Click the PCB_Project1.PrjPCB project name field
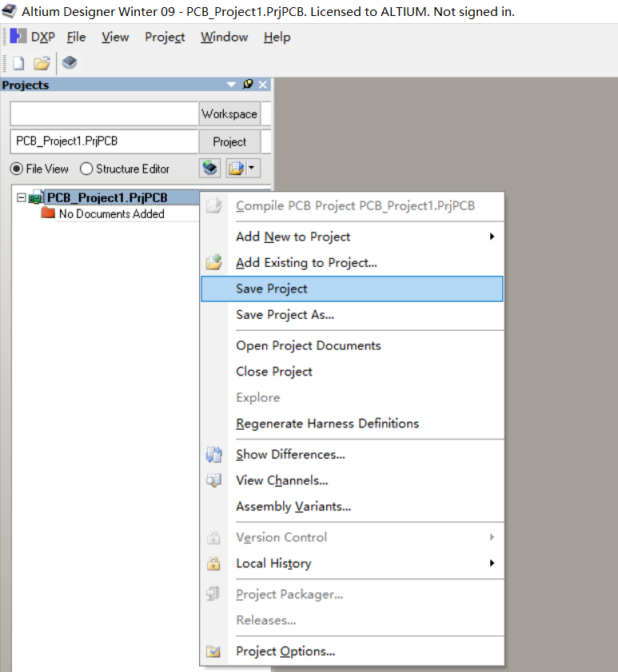The height and width of the screenshot is (672, 618). click(104, 141)
